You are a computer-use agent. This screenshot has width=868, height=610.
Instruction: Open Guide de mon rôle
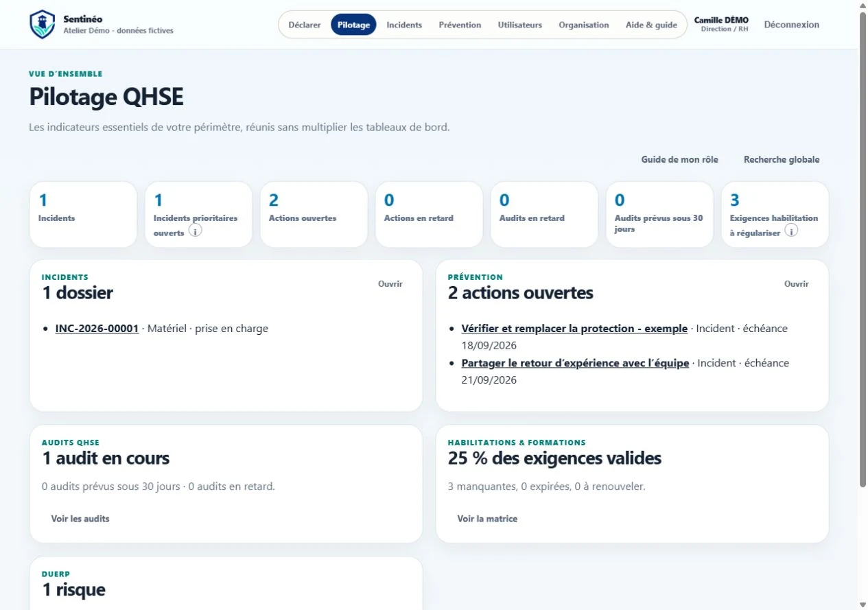tap(680, 159)
